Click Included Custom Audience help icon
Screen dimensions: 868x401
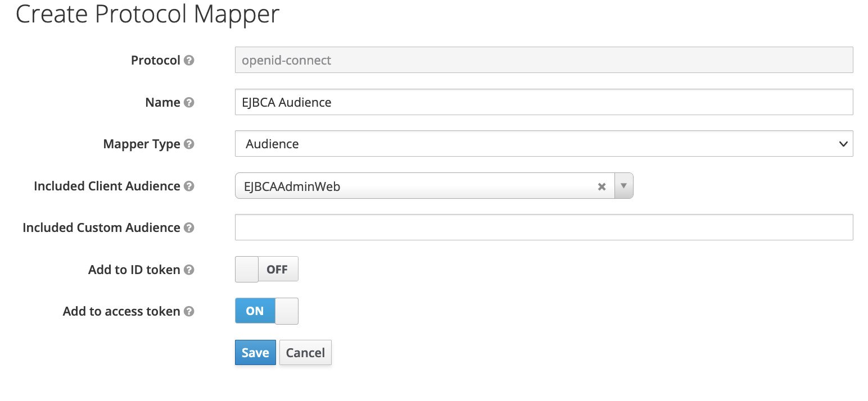tap(189, 227)
